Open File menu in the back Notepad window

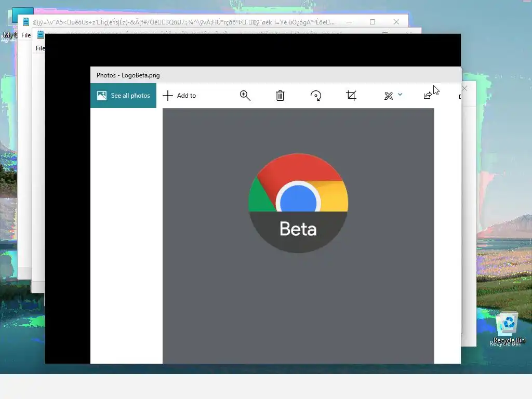click(x=26, y=35)
